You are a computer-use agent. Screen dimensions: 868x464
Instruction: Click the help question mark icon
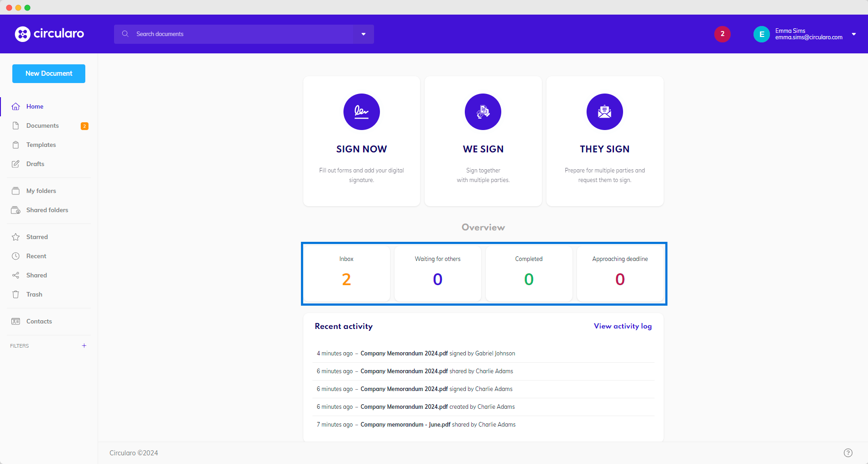[848, 453]
